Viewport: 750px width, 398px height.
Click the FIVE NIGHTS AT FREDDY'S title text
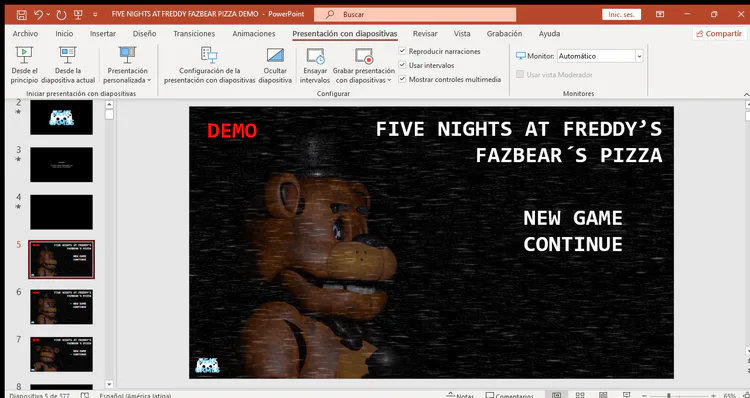point(519,129)
